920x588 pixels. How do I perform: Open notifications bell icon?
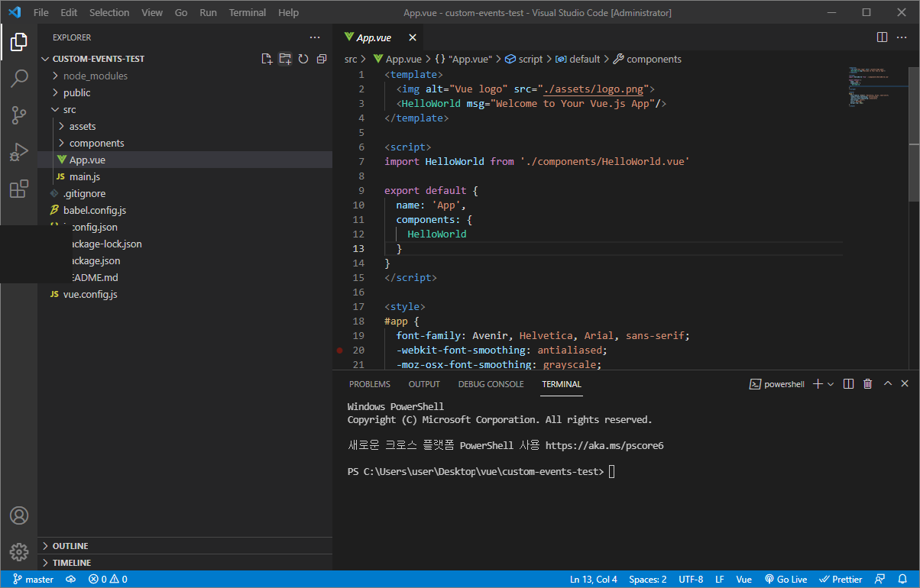903,580
